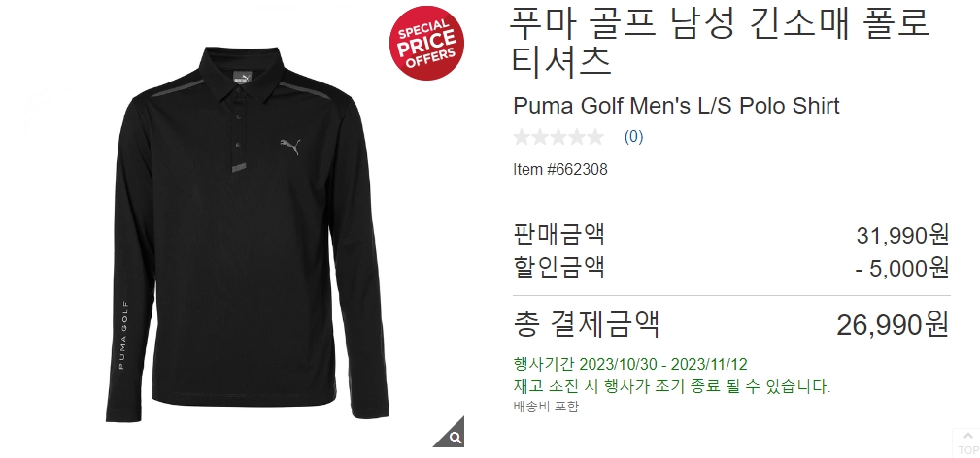
Task: Click the Puma cat logo on shirt chest
Action: click(x=290, y=147)
